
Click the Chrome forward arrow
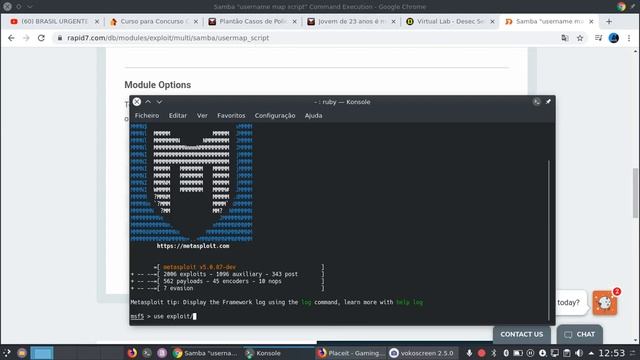tap(26, 38)
